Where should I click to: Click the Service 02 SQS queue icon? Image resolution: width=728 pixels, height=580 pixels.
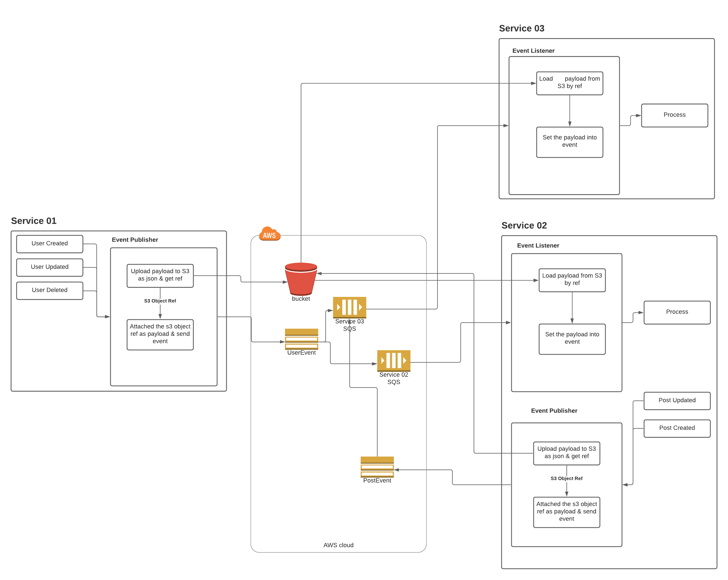(393, 360)
